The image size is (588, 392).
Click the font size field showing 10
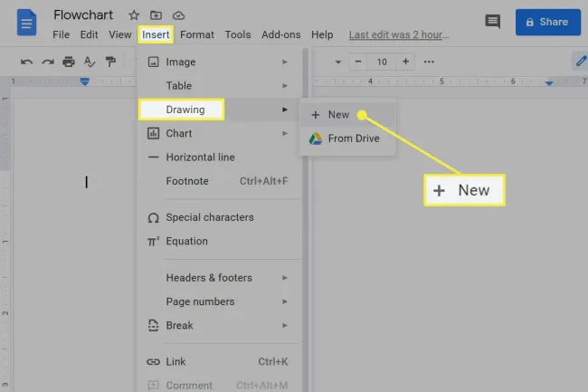tap(382, 62)
